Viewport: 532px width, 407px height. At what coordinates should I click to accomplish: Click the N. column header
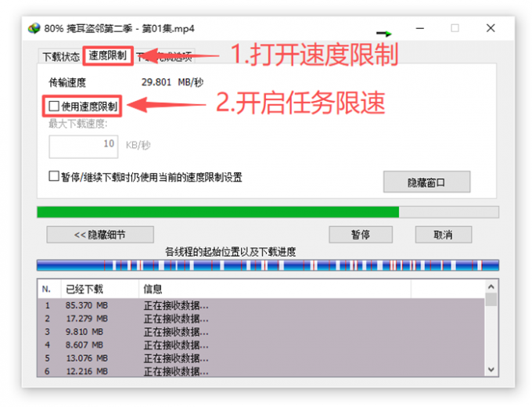[49, 289]
